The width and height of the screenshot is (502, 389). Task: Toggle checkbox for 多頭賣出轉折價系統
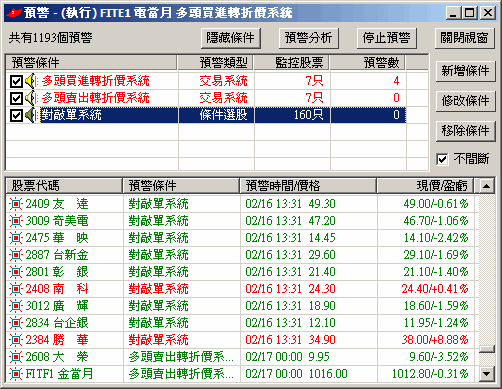pos(16,98)
